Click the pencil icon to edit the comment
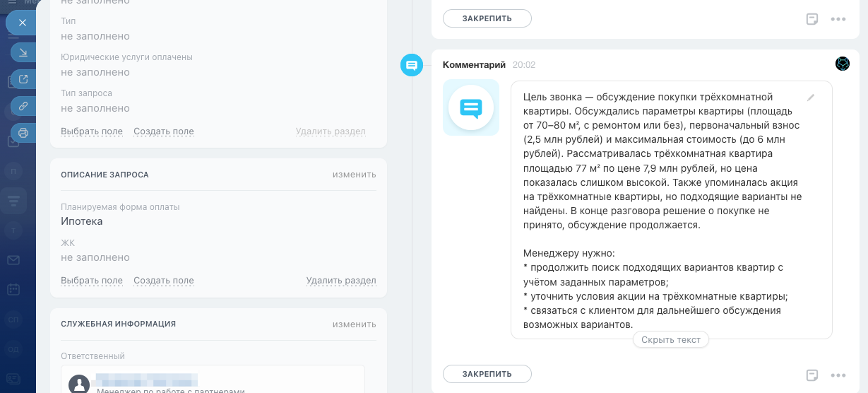 tap(811, 98)
